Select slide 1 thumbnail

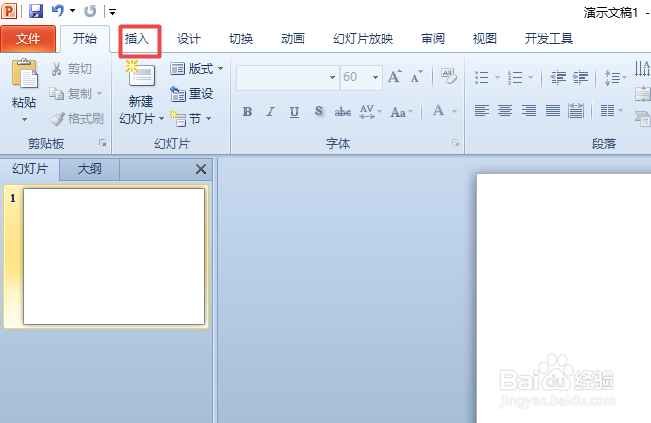click(114, 257)
